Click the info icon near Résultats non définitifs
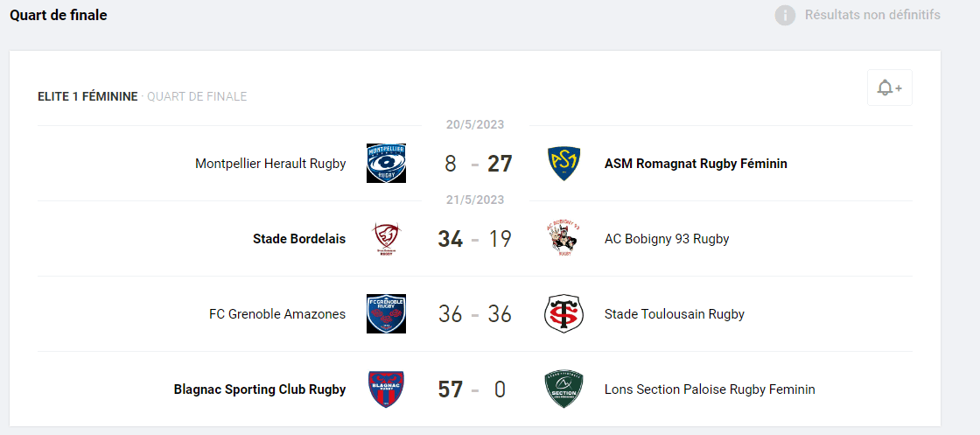 pos(785,15)
